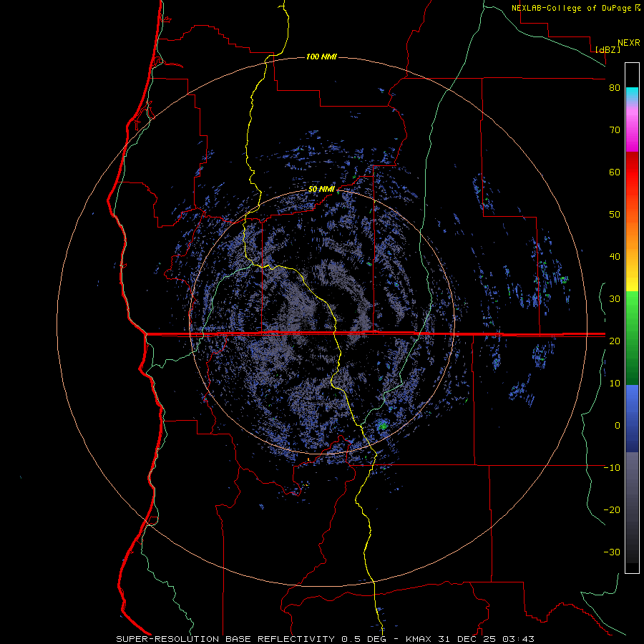Click the 10 dBZ scale label
This screenshot has height=644, width=644.
pyautogui.click(x=615, y=384)
